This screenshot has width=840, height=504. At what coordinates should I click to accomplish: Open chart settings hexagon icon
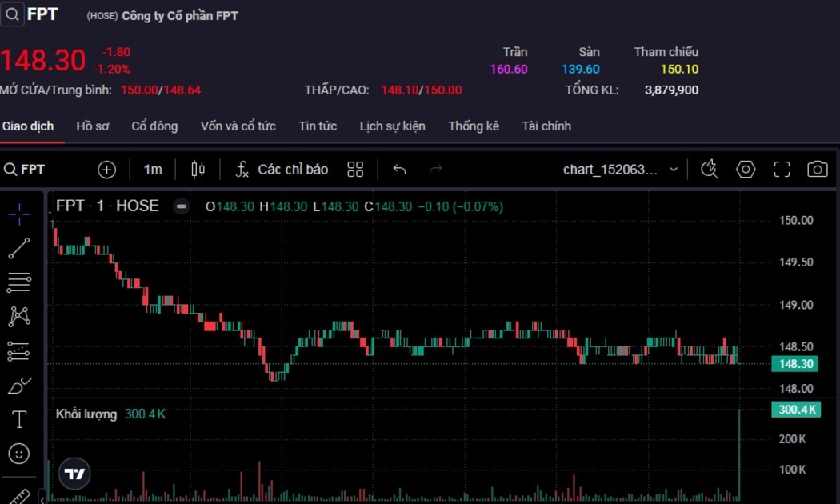click(x=746, y=170)
